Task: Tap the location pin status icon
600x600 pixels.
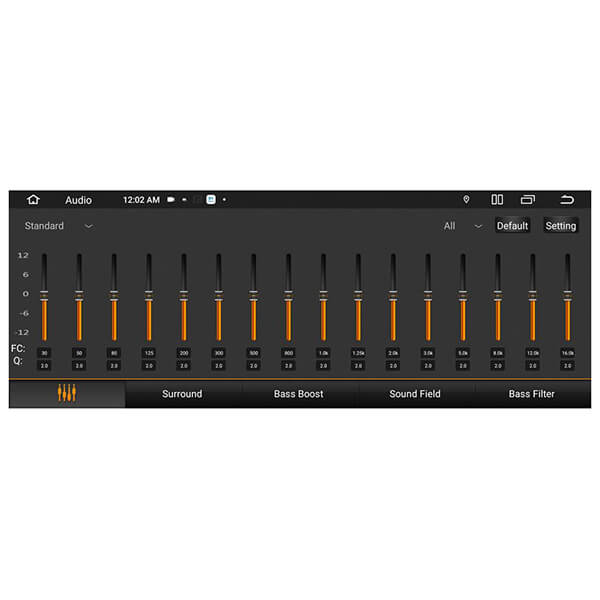Action: click(466, 200)
